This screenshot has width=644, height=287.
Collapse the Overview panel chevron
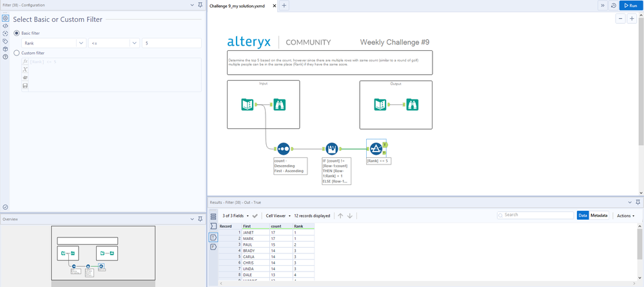pyautogui.click(x=192, y=219)
